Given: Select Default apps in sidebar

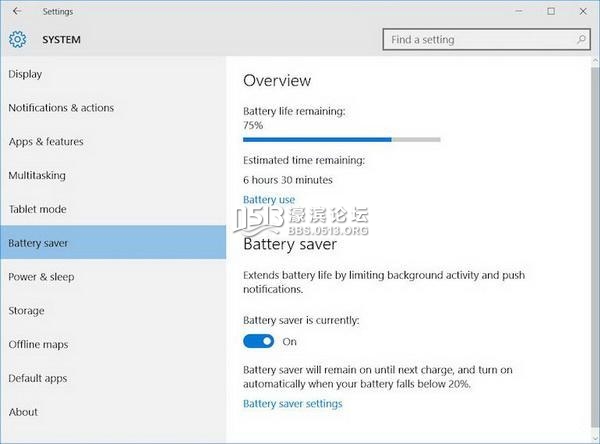Looking at the screenshot, I should [x=37, y=379].
